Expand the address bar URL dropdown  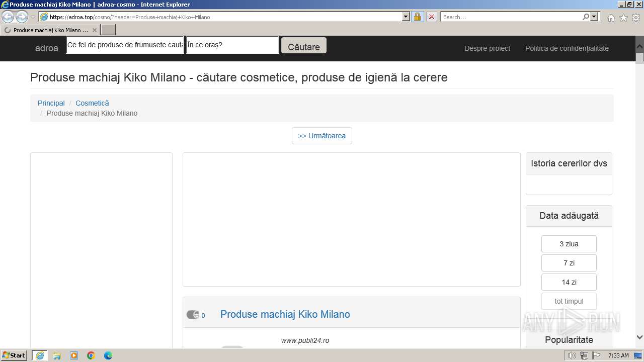click(x=406, y=17)
